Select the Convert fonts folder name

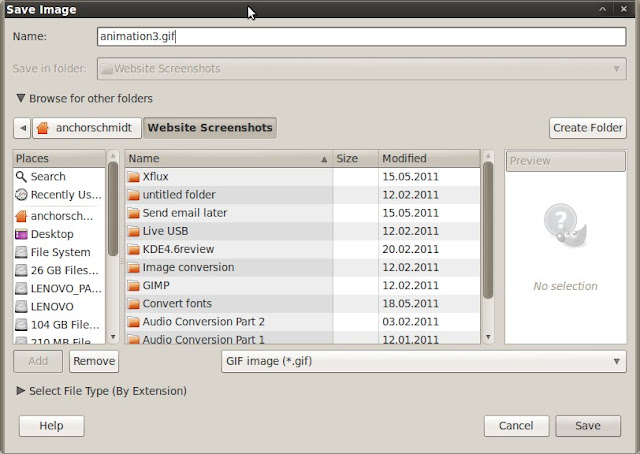177,303
